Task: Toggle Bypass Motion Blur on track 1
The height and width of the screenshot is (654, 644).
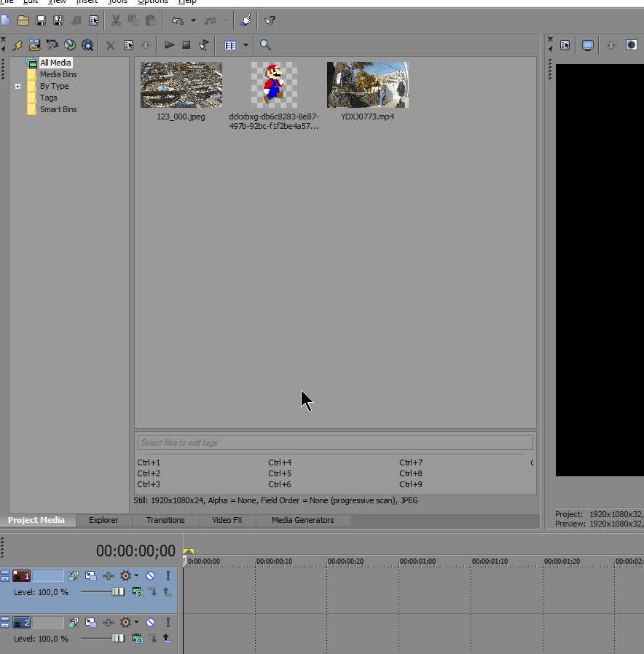Action: [x=73, y=575]
